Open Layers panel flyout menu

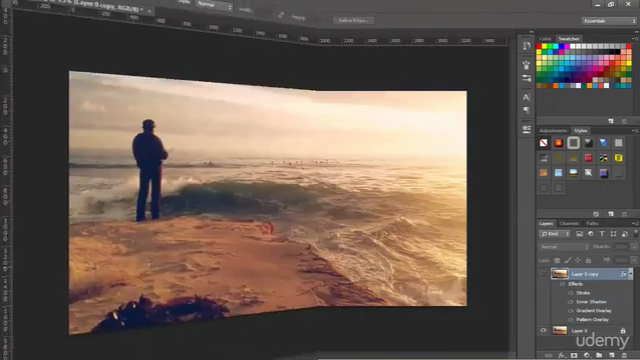635,223
